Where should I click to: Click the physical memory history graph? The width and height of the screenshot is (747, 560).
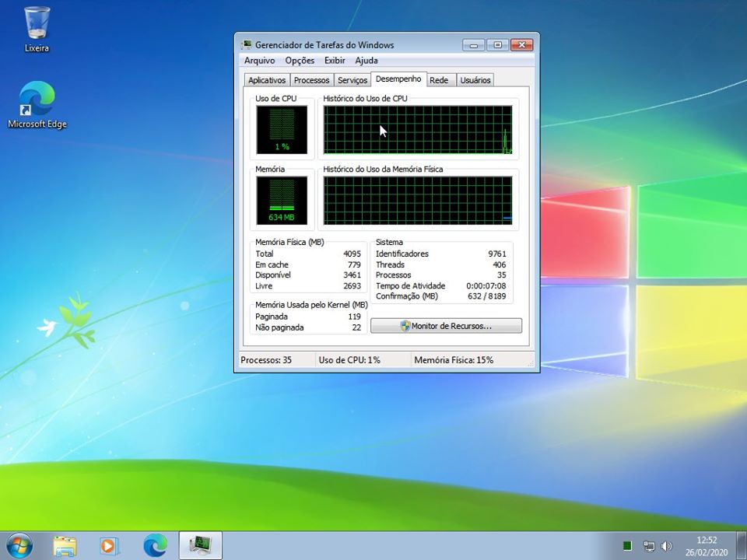click(418, 201)
